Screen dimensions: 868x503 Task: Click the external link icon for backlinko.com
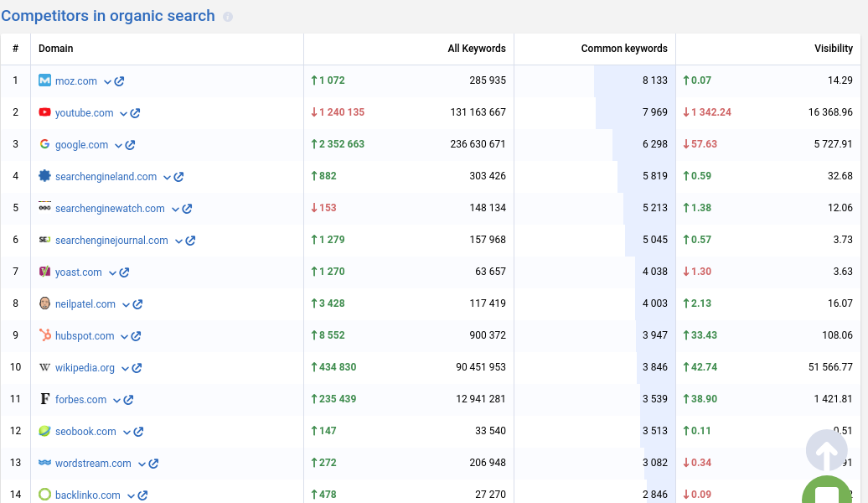pos(142,495)
